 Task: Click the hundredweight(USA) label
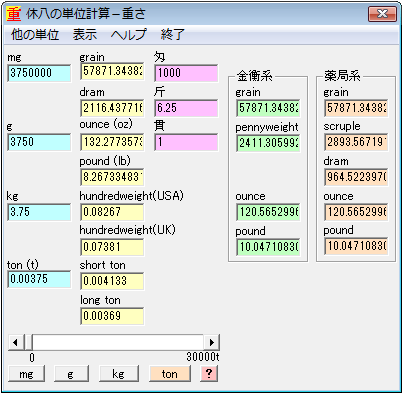(x=131, y=196)
